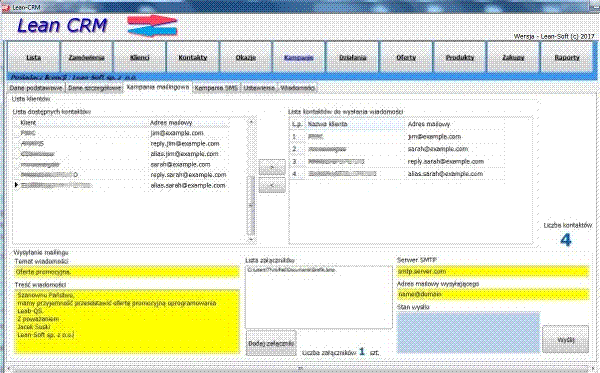The image size is (600, 373).
Task: Open the Ustawienia tab
Action: (x=259, y=88)
